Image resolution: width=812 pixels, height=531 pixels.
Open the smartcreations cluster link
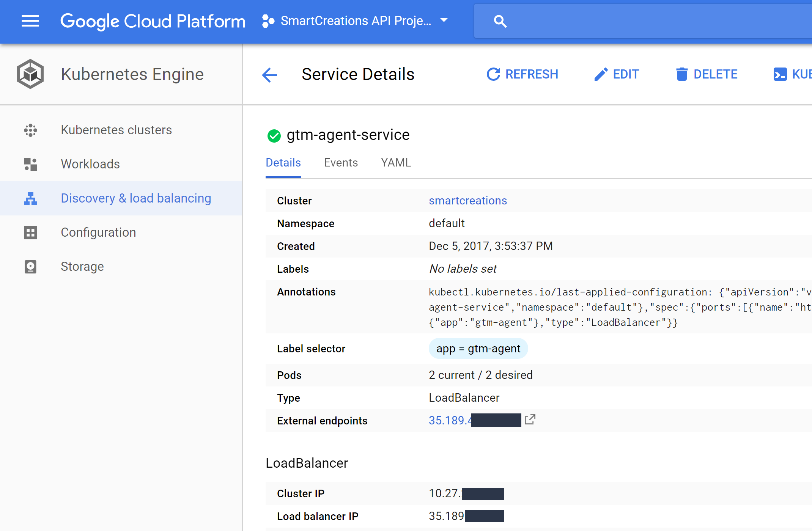coord(467,201)
